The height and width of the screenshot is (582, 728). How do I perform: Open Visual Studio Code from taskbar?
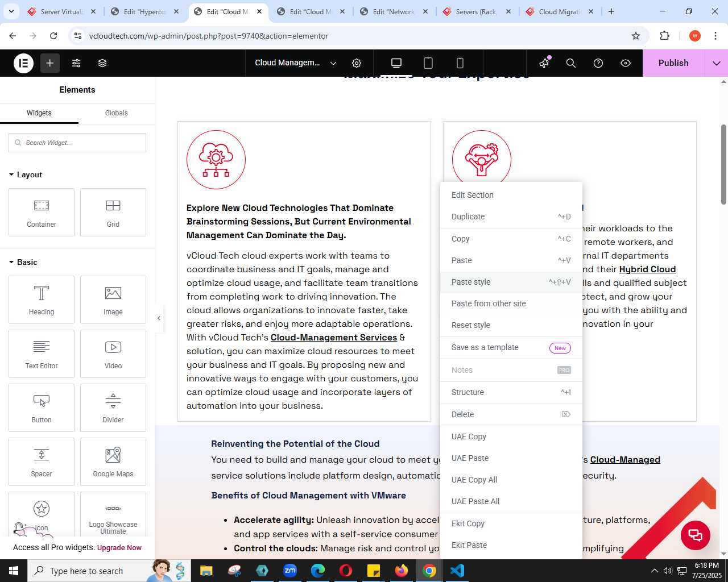(457, 571)
